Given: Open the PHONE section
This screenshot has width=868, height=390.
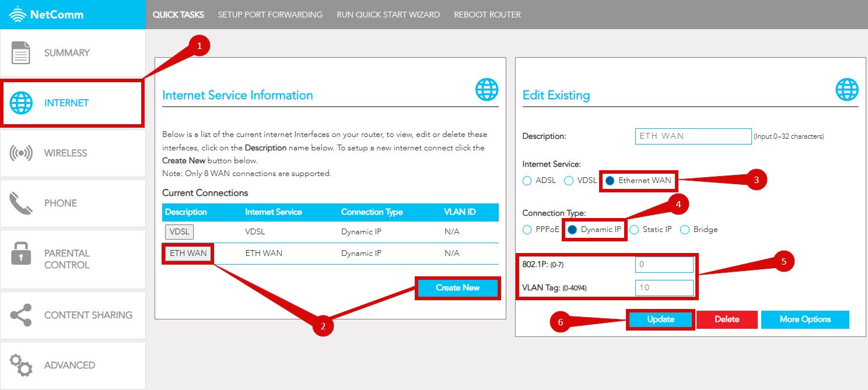Looking at the screenshot, I should tap(72, 203).
